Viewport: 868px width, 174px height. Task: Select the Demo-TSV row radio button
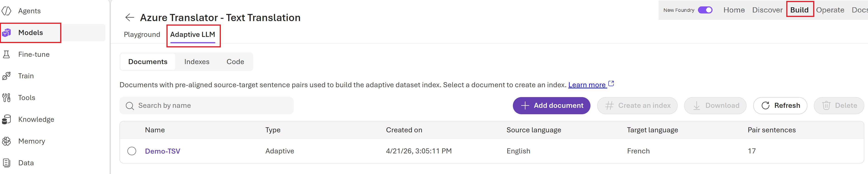tap(132, 151)
